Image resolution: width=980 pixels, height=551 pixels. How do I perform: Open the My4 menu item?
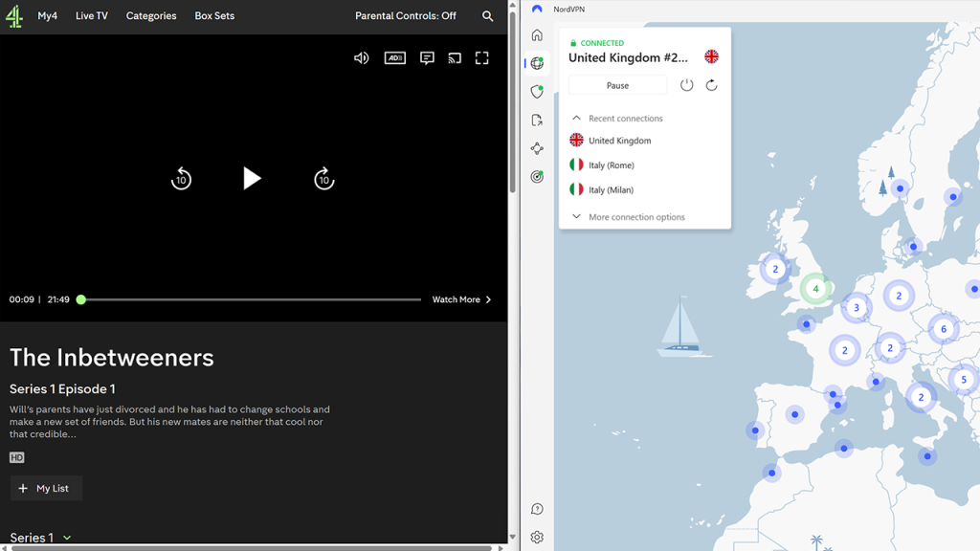click(48, 15)
